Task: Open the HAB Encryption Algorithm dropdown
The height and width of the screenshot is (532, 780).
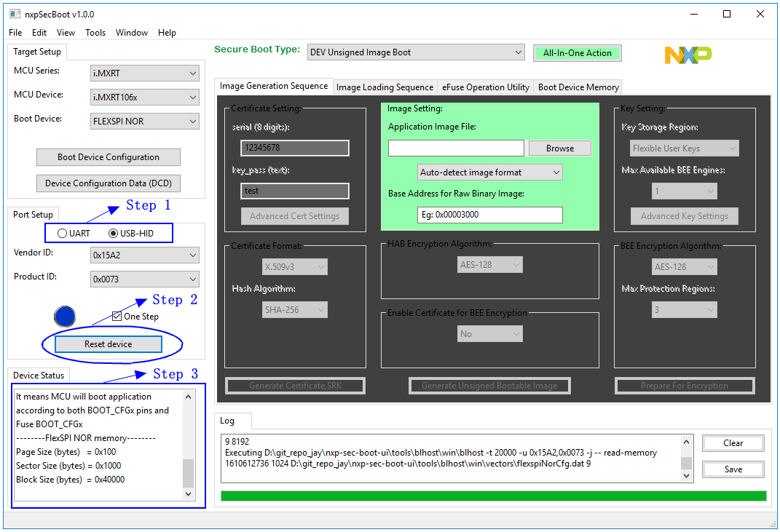Action: [x=489, y=264]
